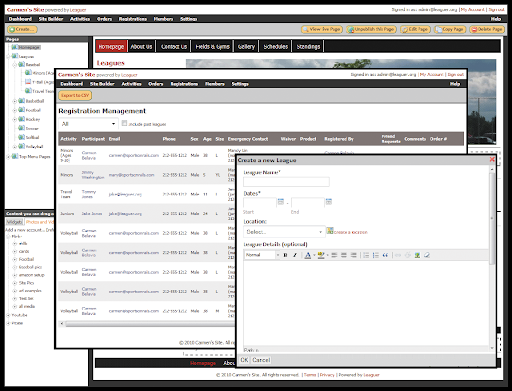Viewport: 512px width, 391px height.
Task: Open the Normal paragraph style dropdown
Action: (262, 255)
